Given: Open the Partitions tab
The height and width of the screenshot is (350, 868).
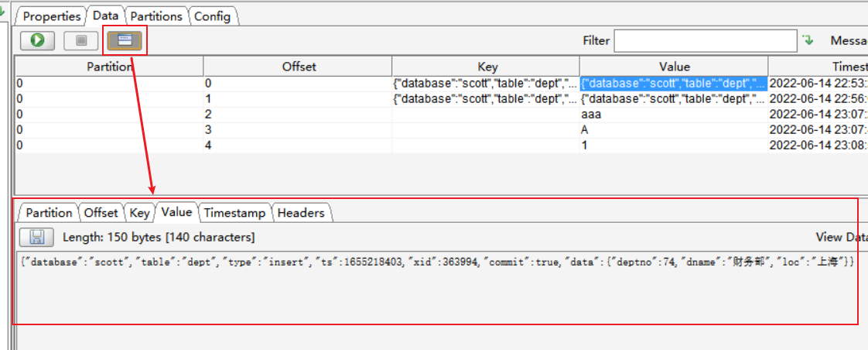Looking at the screenshot, I should (156, 15).
